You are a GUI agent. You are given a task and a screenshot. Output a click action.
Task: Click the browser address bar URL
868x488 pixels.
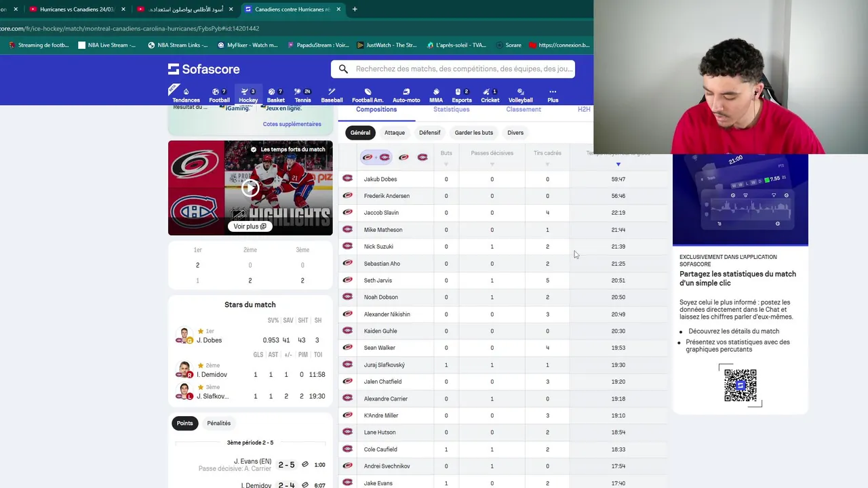click(130, 28)
